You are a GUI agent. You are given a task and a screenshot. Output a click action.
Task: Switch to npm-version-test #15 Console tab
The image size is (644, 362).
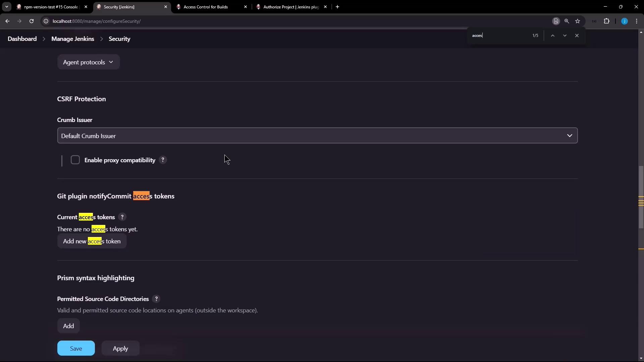point(50,7)
